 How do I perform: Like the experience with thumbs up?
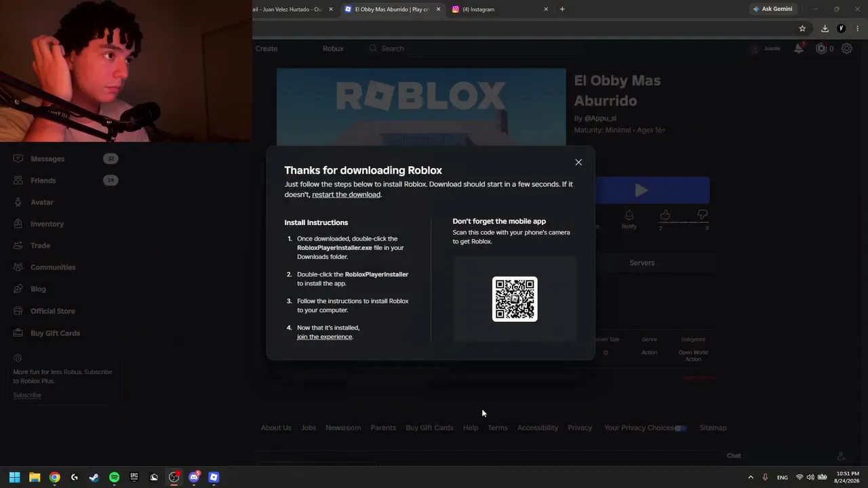coord(665,216)
